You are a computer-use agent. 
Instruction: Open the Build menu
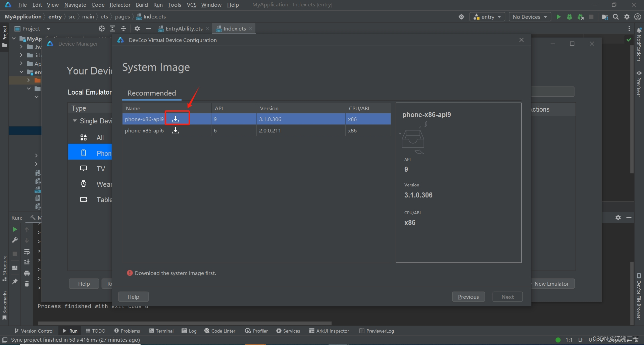(x=142, y=5)
